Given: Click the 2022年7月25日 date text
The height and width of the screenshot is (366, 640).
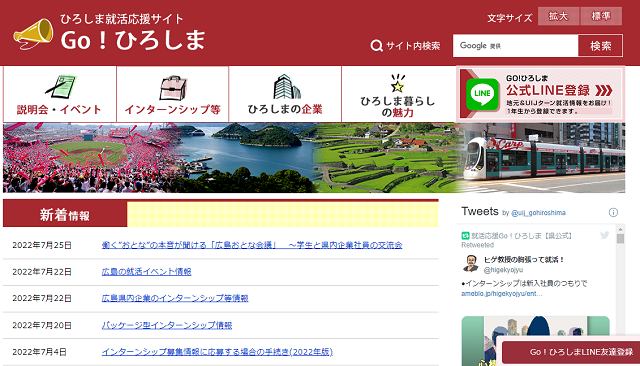Looking at the screenshot, I should (x=42, y=245).
